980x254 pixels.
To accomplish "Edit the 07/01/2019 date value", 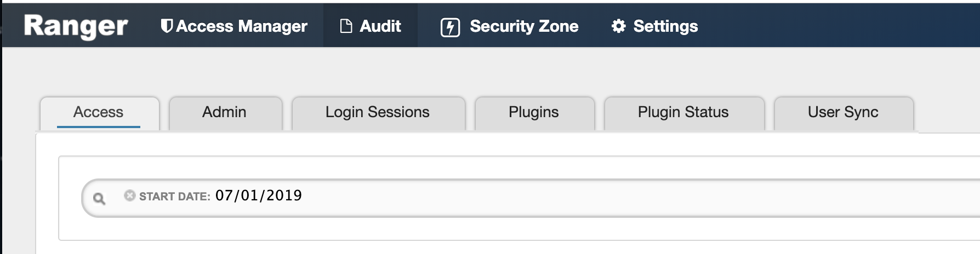I will (x=259, y=195).
